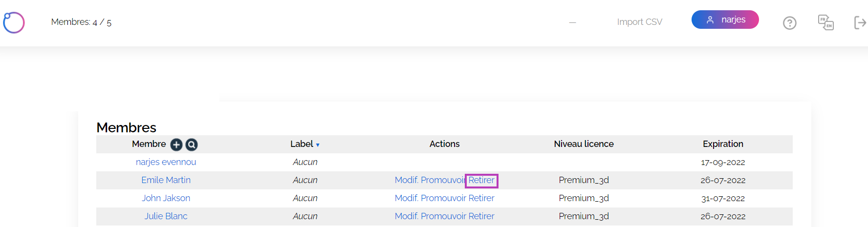Image resolution: width=868 pixels, height=227 pixels.
Task: Add a new member with plus icon
Action: [x=176, y=144]
